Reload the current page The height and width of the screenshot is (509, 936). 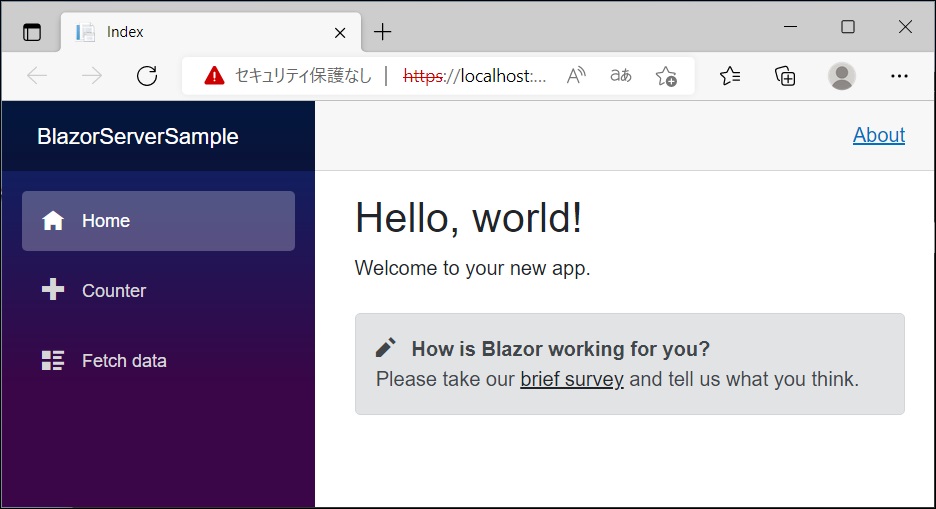[x=147, y=76]
